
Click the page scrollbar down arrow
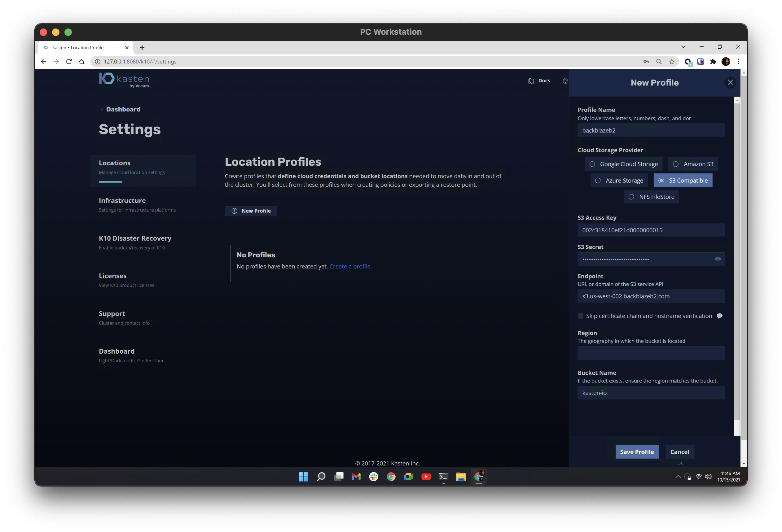click(x=744, y=463)
